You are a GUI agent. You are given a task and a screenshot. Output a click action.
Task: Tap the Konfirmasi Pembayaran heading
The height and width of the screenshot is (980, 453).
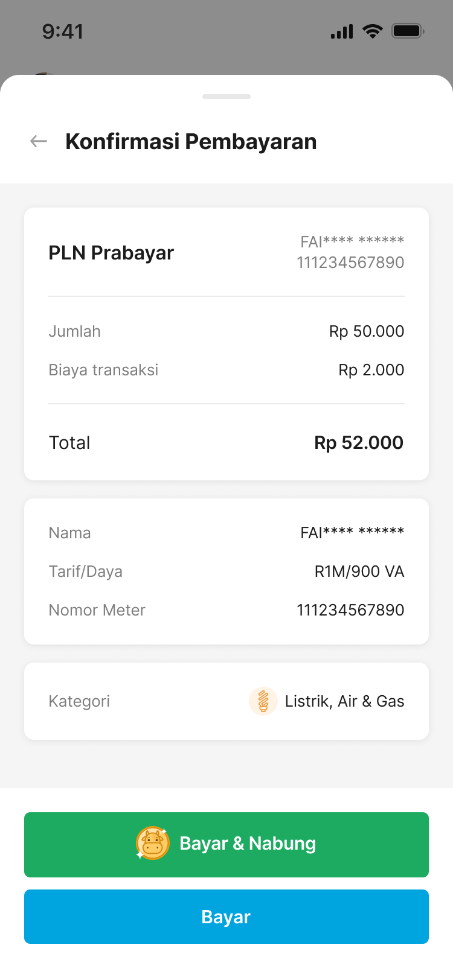point(191,141)
